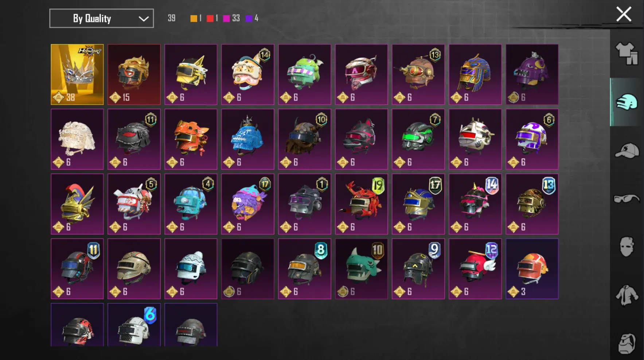Select the orange firefighter helmet worth 3
Viewport: 644px width, 360px height.
click(x=532, y=269)
